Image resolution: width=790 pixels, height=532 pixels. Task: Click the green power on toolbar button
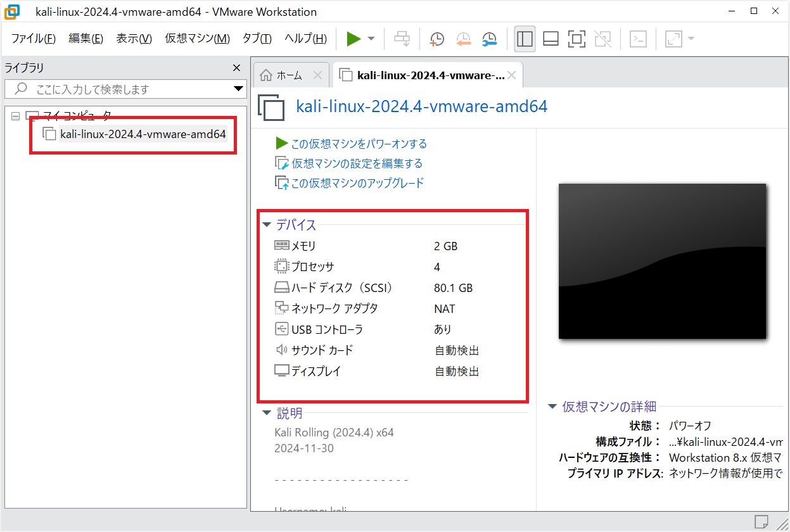click(354, 39)
